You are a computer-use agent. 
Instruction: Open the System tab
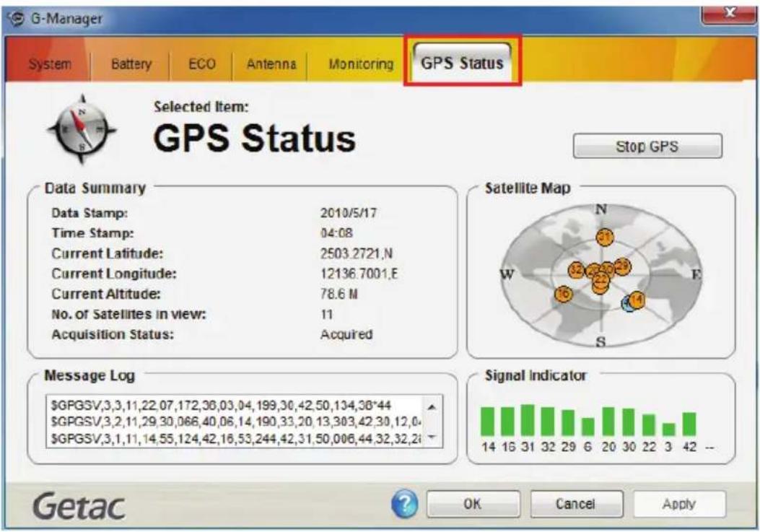(50, 64)
